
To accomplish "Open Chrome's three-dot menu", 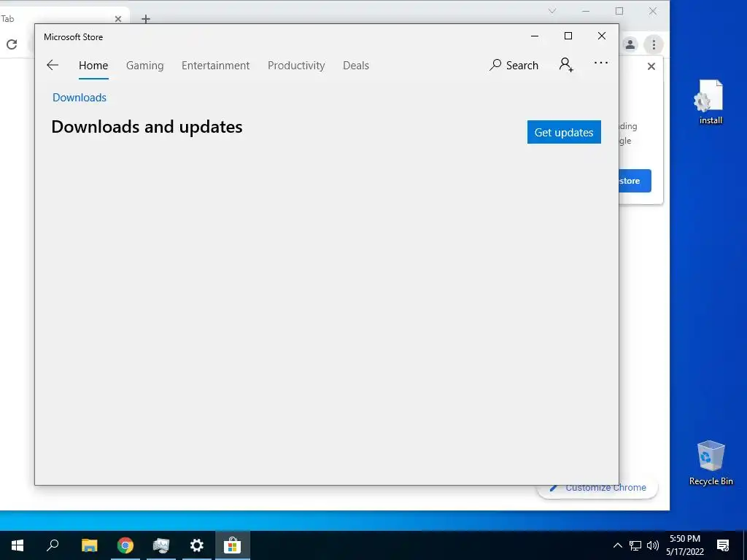I will point(654,44).
